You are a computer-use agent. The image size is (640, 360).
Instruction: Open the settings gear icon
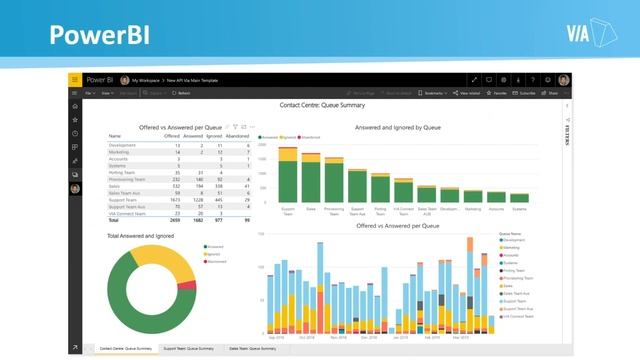coord(503,80)
